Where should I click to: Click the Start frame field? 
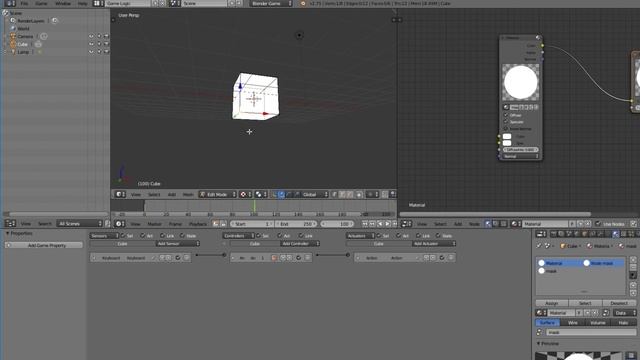[251, 224]
